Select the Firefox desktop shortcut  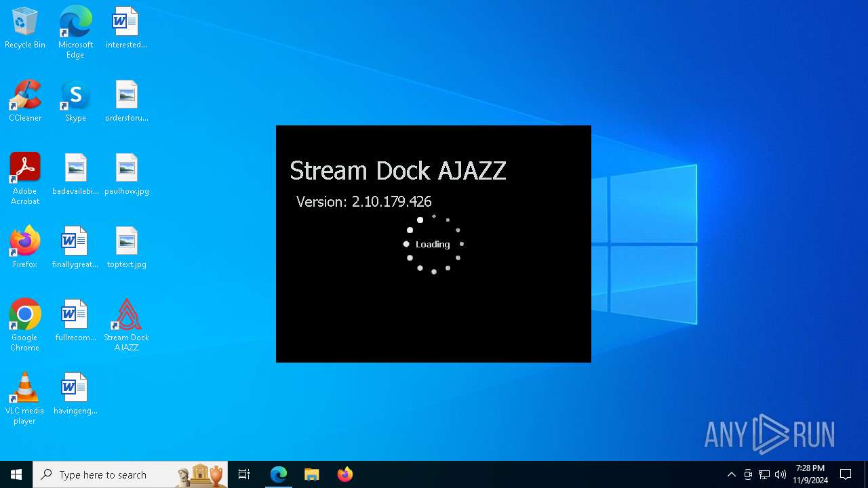25,248
